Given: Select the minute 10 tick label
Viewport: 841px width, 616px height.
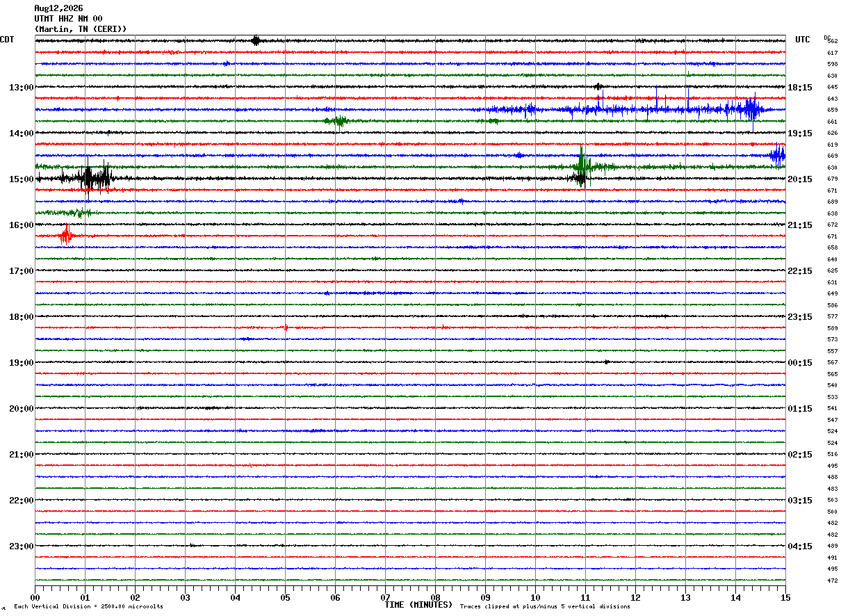Looking at the screenshot, I should [x=535, y=597].
